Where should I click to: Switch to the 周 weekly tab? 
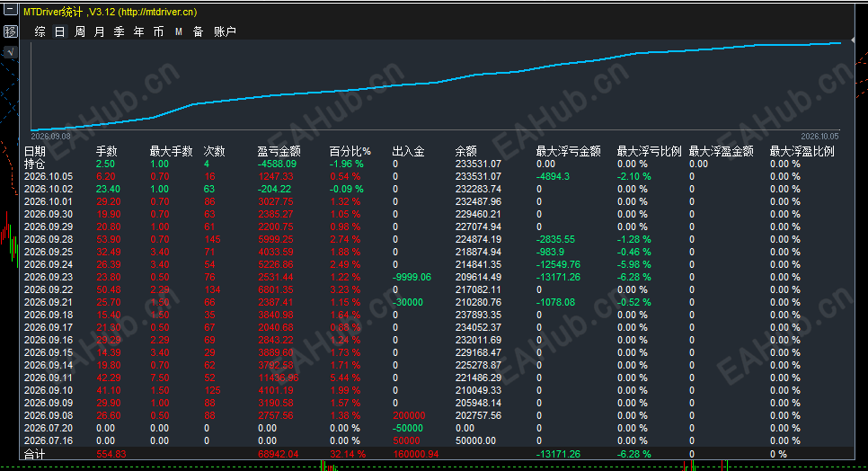point(80,31)
